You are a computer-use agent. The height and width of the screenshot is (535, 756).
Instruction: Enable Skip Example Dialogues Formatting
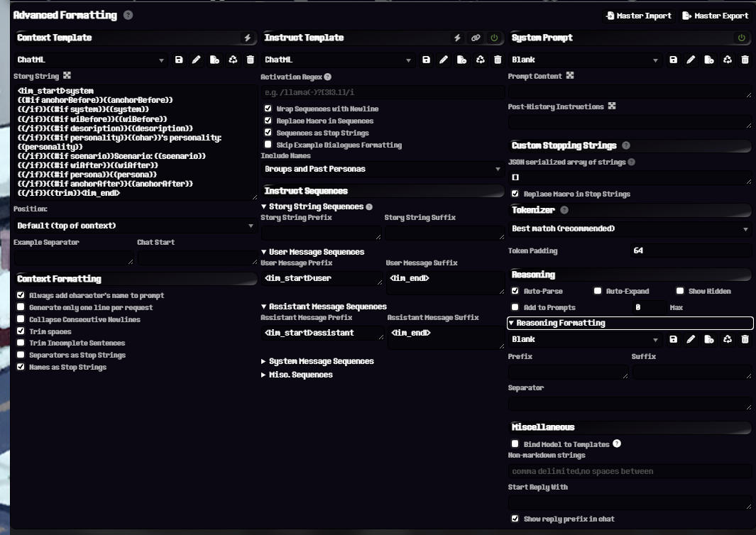click(268, 145)
